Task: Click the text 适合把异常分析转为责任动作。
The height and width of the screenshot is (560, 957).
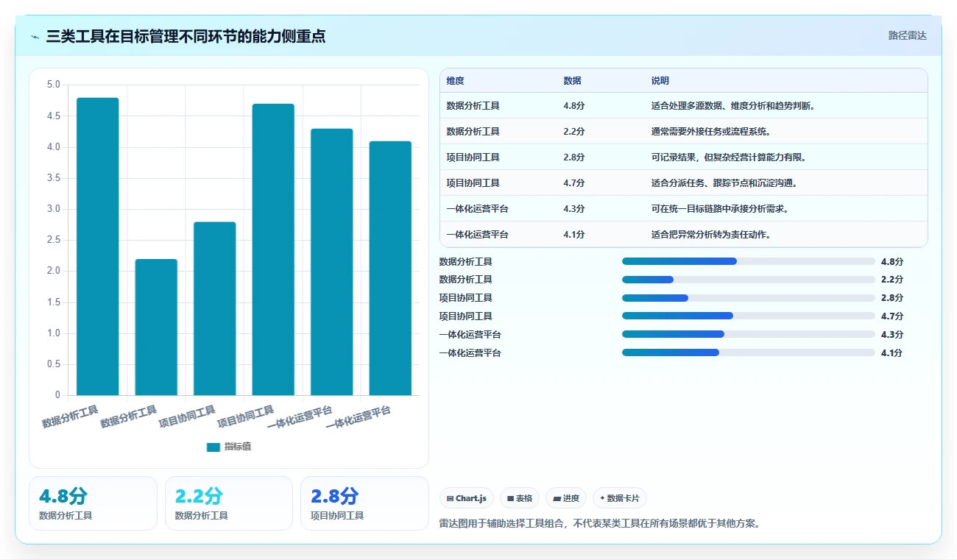Action: point(711,235)
